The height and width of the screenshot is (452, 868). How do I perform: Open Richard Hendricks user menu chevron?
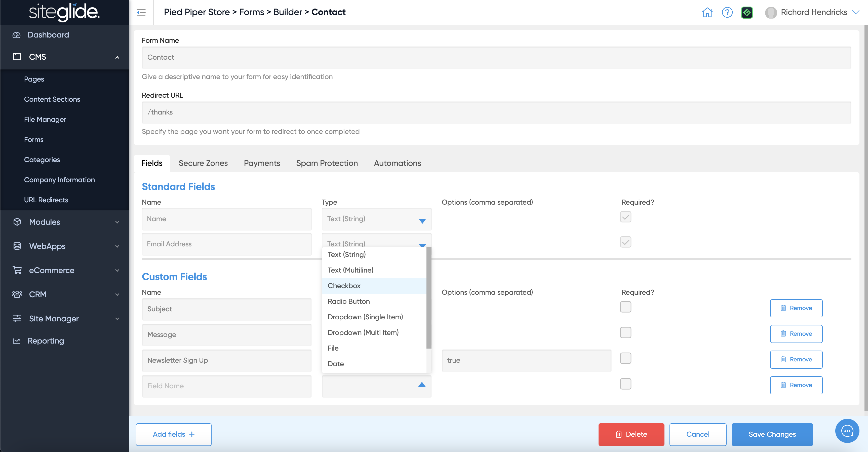(x=855, y=12)
